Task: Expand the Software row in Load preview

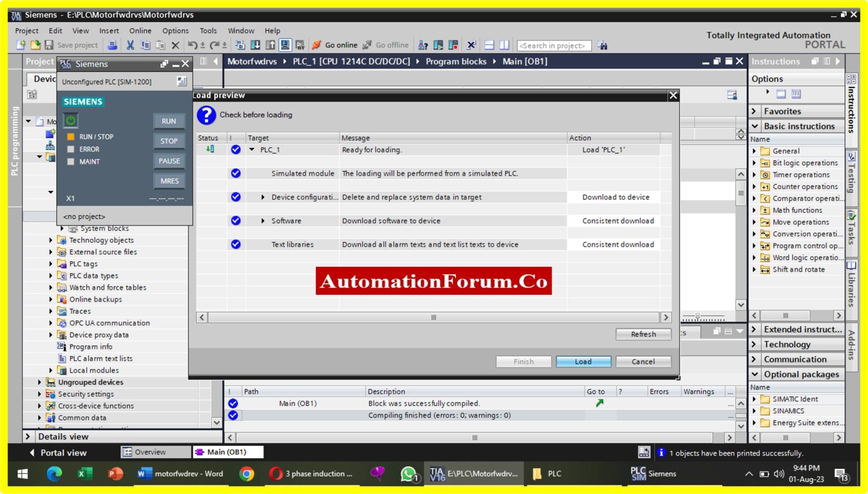Action: click(x=262, y=221)
